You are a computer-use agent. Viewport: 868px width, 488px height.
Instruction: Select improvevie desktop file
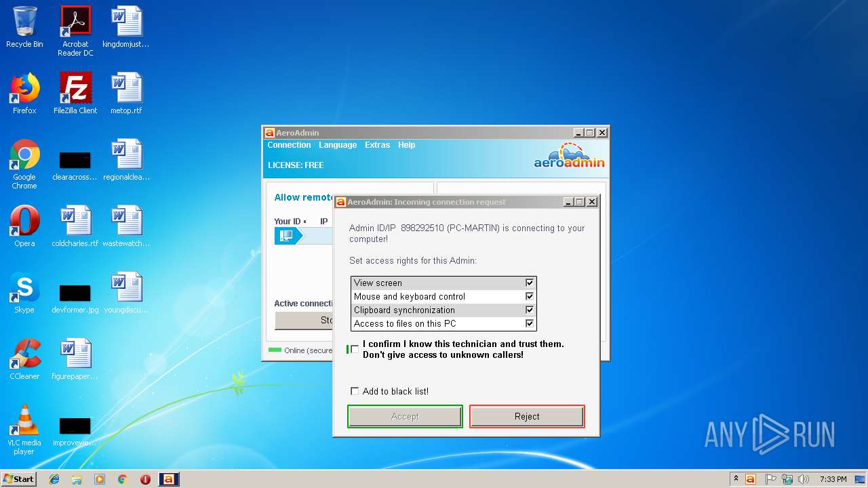pyautogui.click(x=75, y=431)
